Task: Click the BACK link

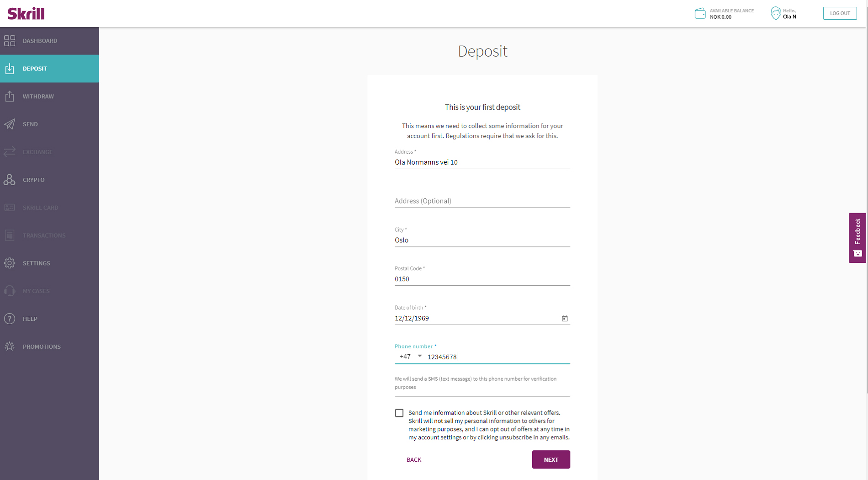Action: point(414,460)
